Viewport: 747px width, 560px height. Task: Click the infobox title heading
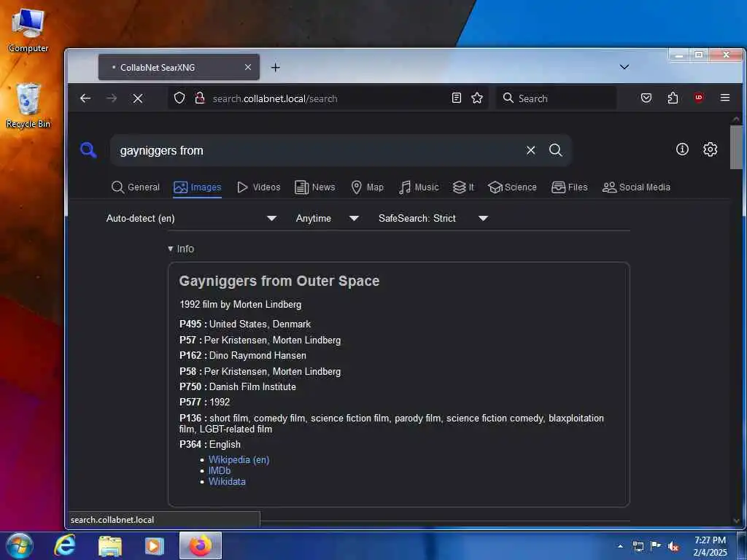(x=279, y=281)
